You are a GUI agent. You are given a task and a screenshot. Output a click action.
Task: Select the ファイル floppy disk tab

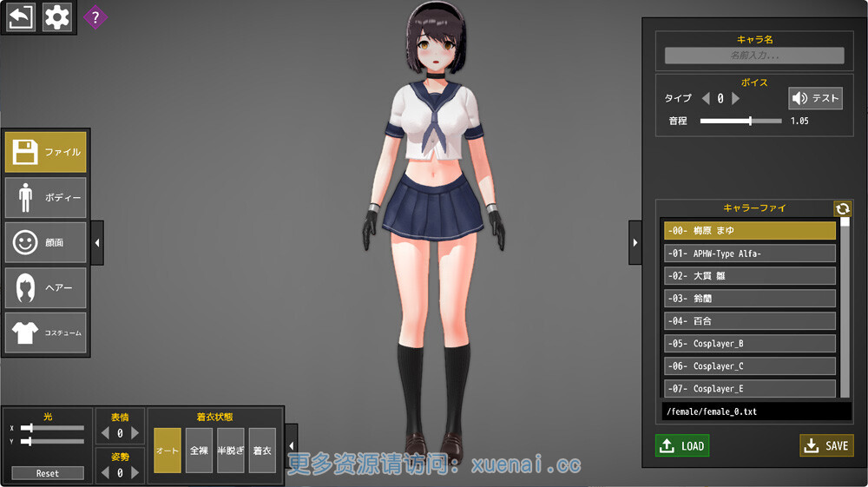tap(46, 152)
